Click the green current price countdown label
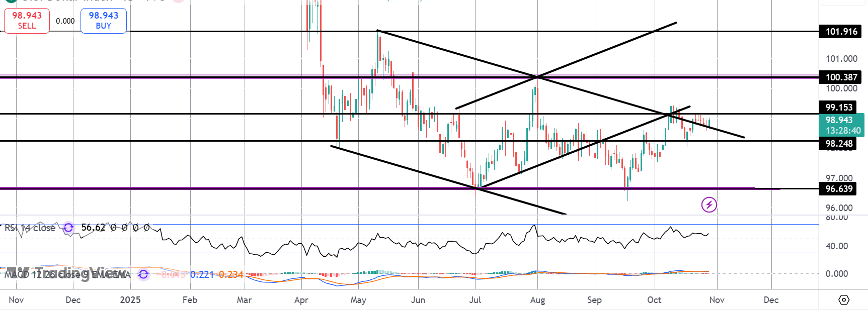868x311 pixels. [x=843, y=126]
